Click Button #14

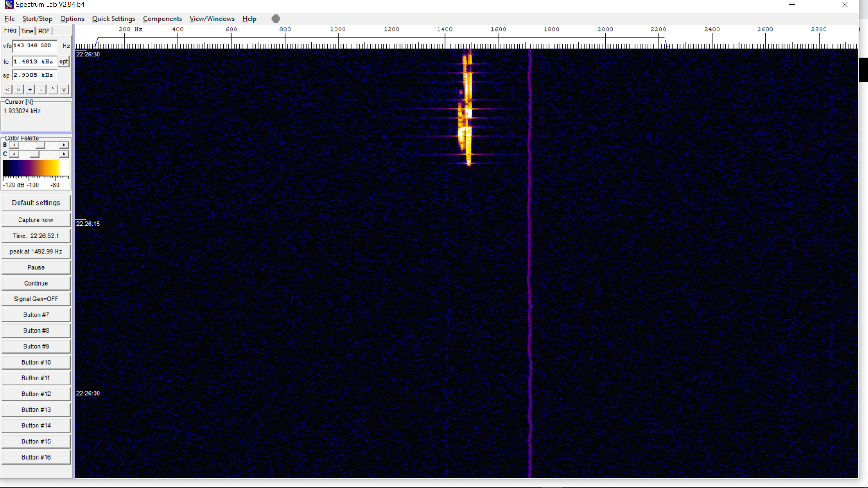tap(36, 426)
